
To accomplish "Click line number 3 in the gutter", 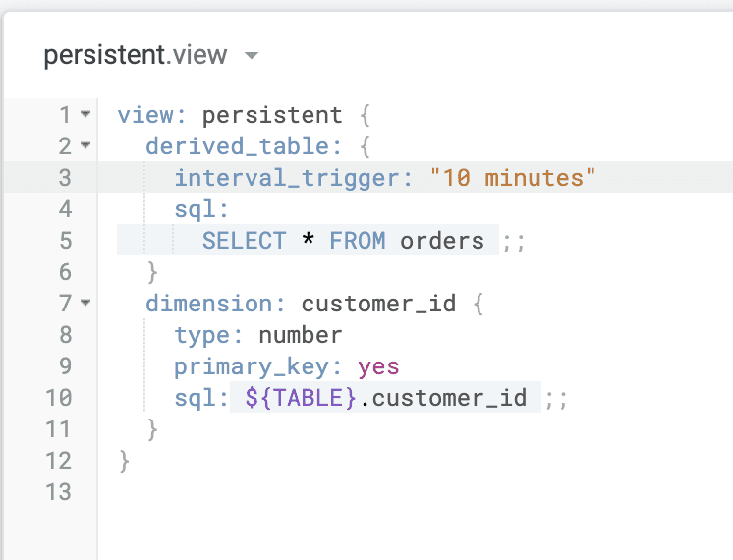I will 65,178.
